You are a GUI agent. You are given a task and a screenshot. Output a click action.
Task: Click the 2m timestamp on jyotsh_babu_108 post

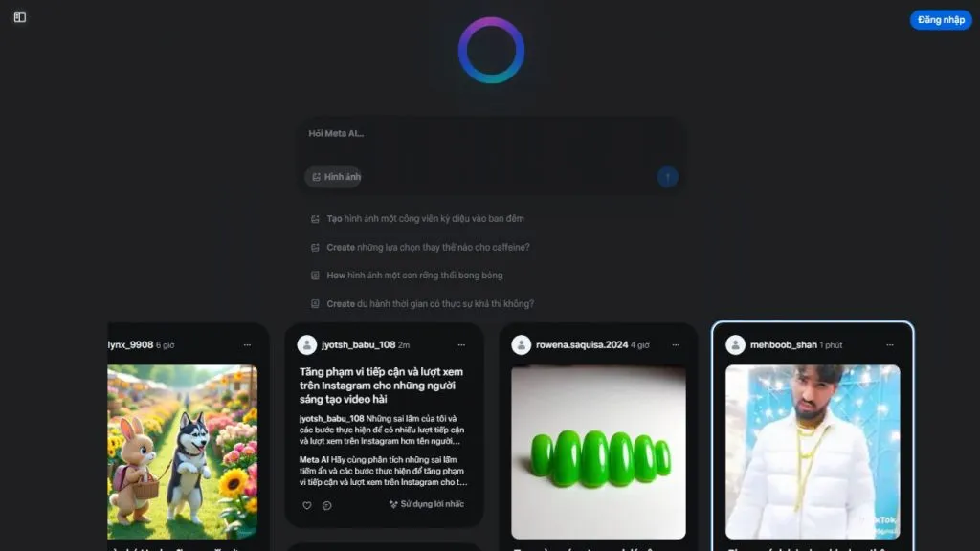coord(404,344)
